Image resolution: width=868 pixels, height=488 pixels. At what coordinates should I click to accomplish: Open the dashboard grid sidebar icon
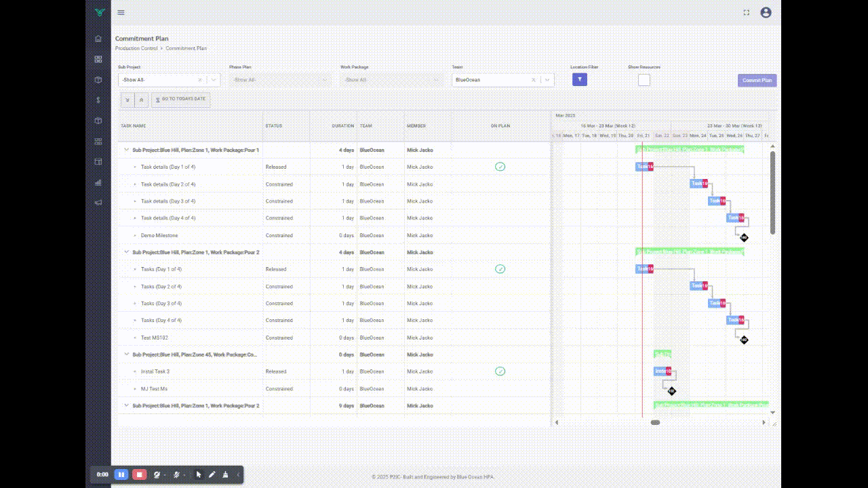click(x=98, y=59)
